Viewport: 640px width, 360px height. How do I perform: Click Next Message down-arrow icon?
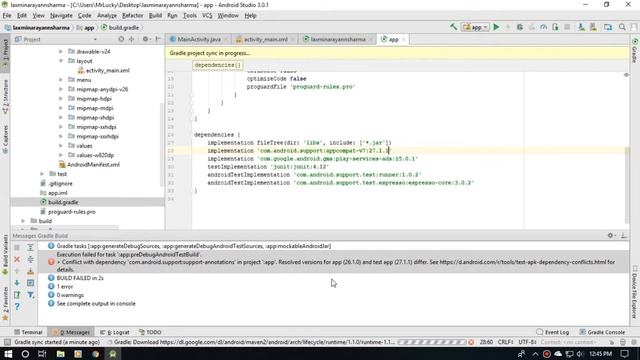pos(17,282)
